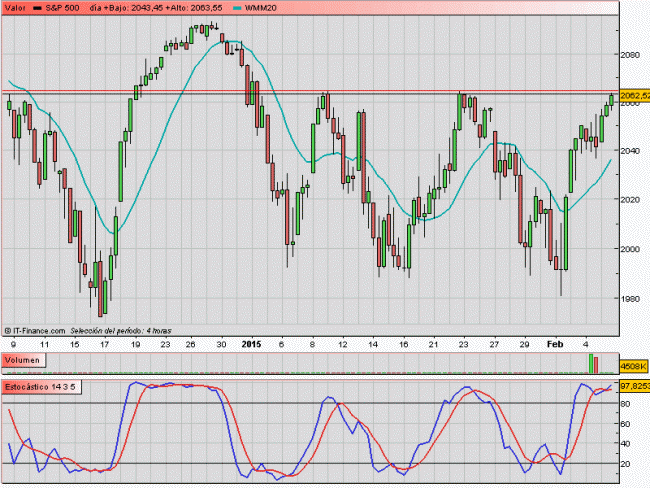
Task: Click the date label '30' on time axis
Action: (x=221, y=344)
